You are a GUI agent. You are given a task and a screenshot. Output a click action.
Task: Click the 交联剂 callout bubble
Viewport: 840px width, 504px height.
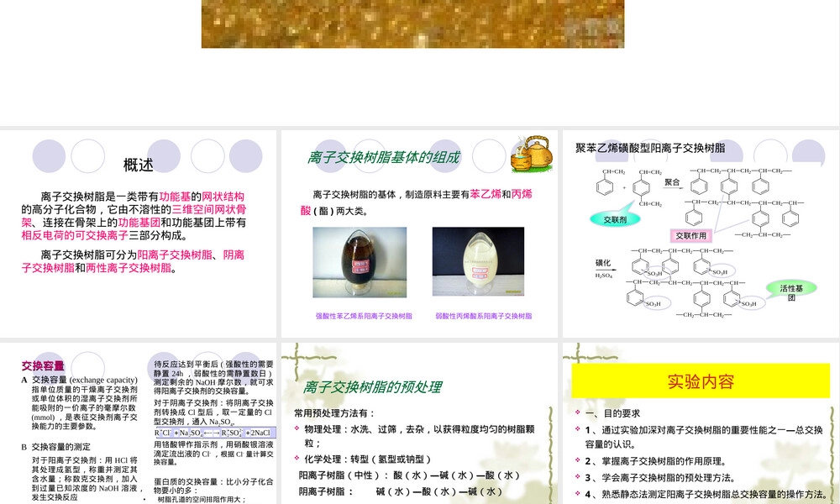(x=615, y=218)
